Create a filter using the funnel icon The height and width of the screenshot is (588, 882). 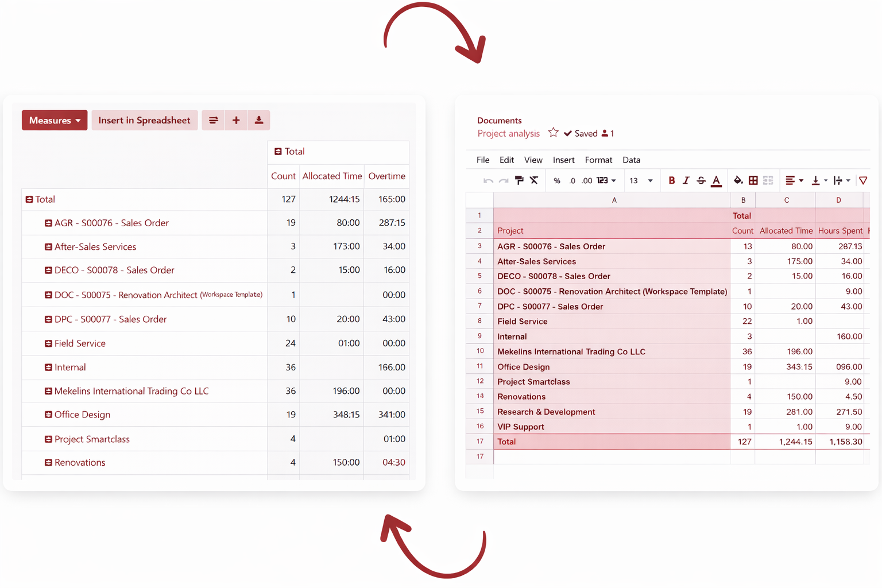coord(864,180)
